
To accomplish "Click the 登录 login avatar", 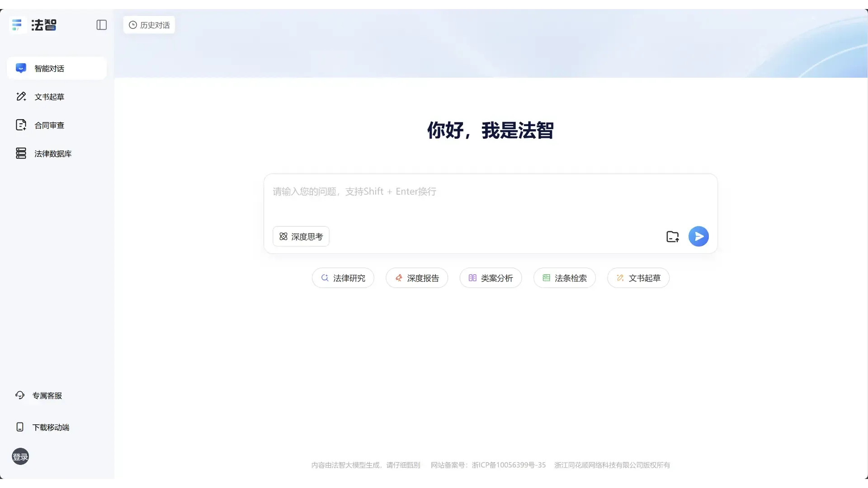I will pyautogui.click(x=20, y=457).
